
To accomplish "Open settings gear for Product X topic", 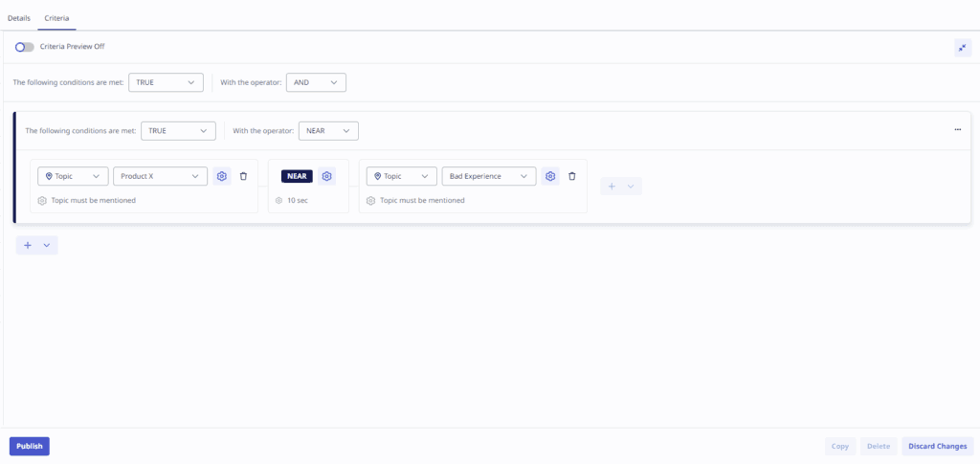I will pyautogui.click(x=222, y=176).
